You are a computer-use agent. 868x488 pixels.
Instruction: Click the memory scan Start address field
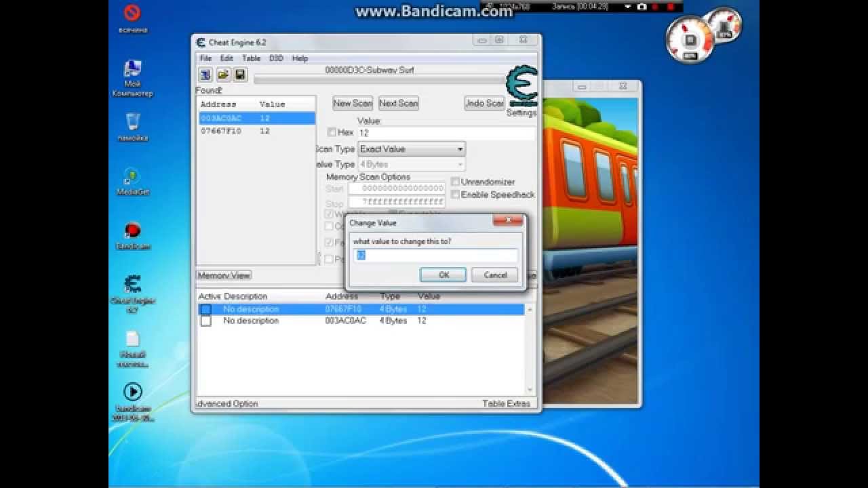pyautogui.click(x=397, y=188)
